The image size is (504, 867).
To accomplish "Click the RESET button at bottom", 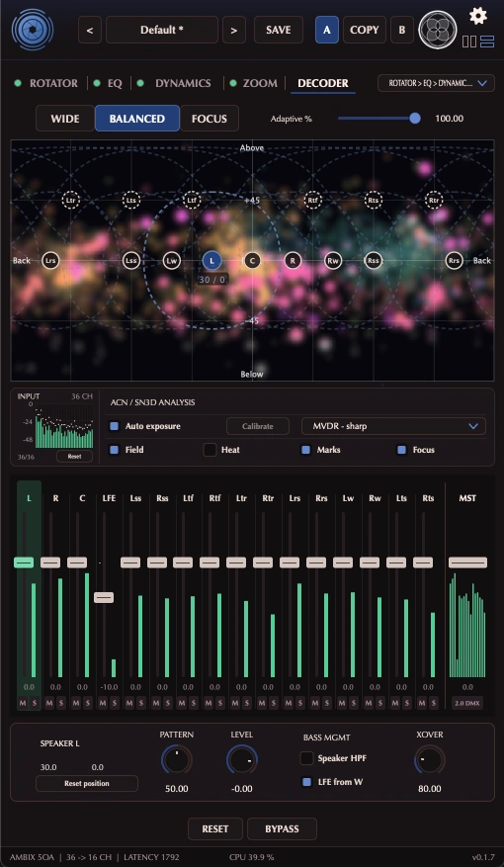I will [215, 828].
